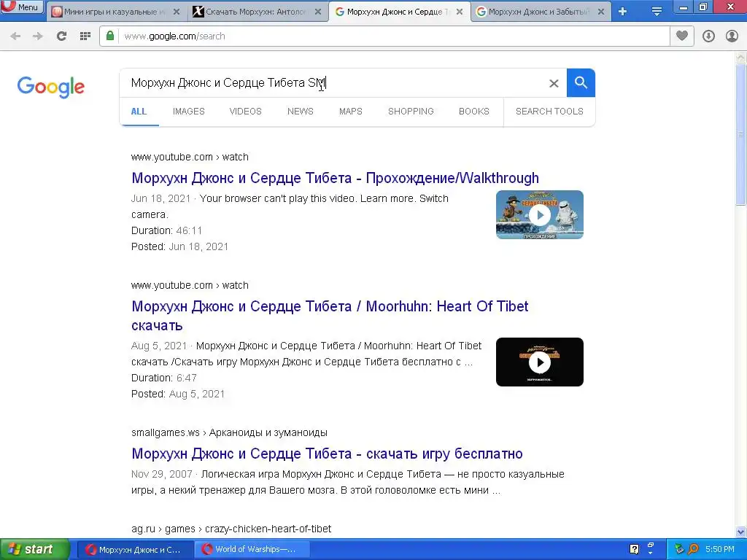Reload the page with the refresh icon
This screenshot has width=747, height=560.
coord(61,36)
